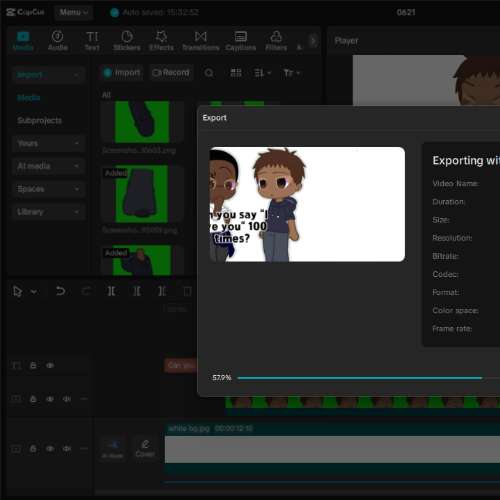Click the Cover button on the timeline
This screenshot has width=500, height=500.
(145, 449)
